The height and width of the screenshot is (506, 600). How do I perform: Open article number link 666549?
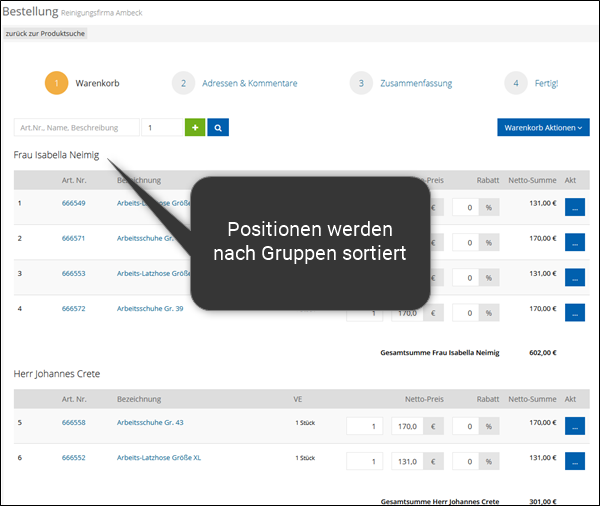pos(74,203)
